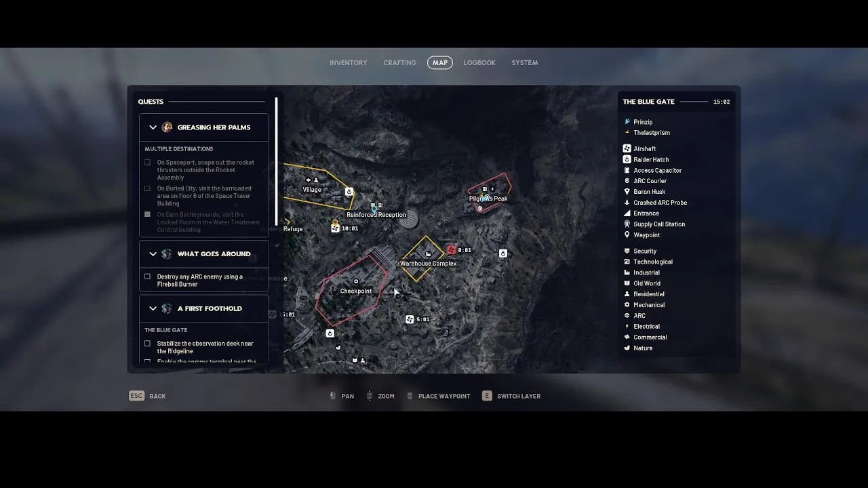Click the Shani portrait icon on Greasing Her Palms

pyautogui.click(x=167, y=127)
